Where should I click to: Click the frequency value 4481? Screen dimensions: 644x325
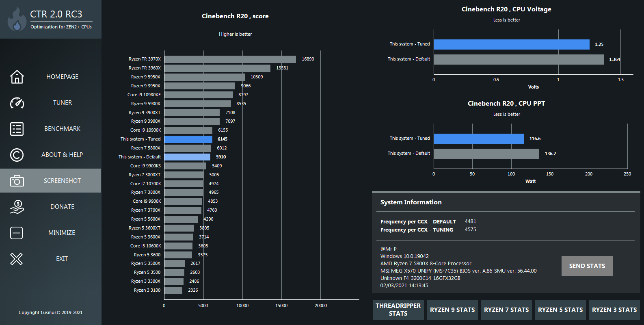click(x=470, y=221)
